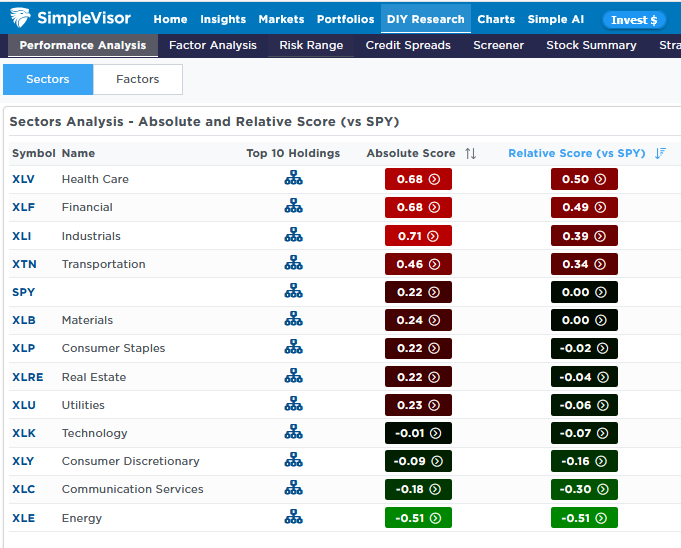The height and width of the screenshot is (548, 681).
Task: Open the Simple AI menu
Action: pyautogui.click(x=555, y=19)
